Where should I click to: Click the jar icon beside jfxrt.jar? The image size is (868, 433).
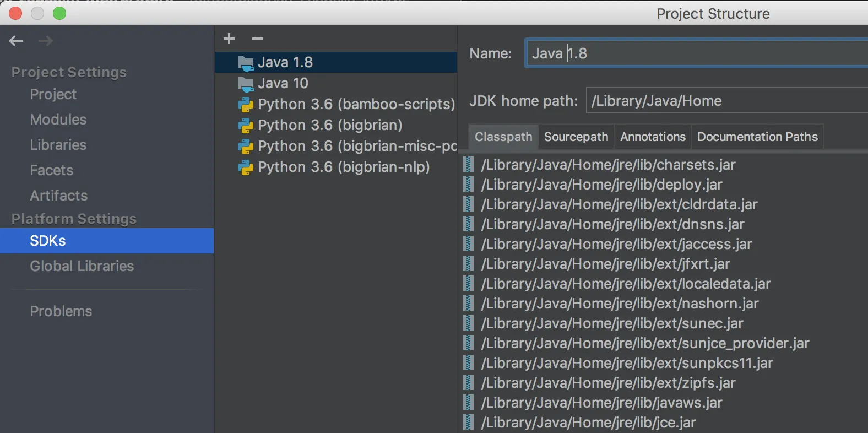tap(468, 263)
